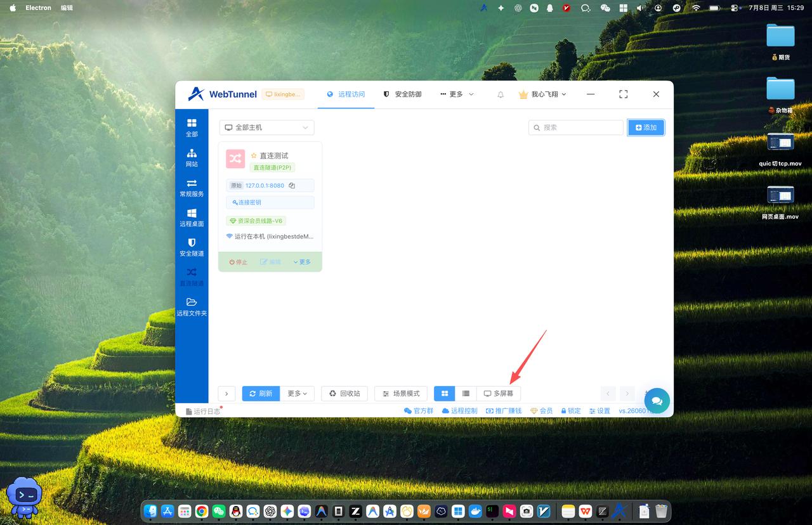812x525 pixels.
Task: Select the 网站 sidebar category
Action: tap(192, 157)
